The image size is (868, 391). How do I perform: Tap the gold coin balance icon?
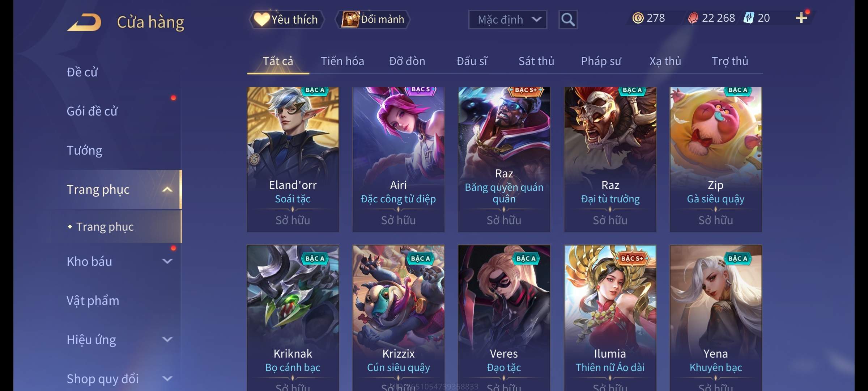coord(638,18)
